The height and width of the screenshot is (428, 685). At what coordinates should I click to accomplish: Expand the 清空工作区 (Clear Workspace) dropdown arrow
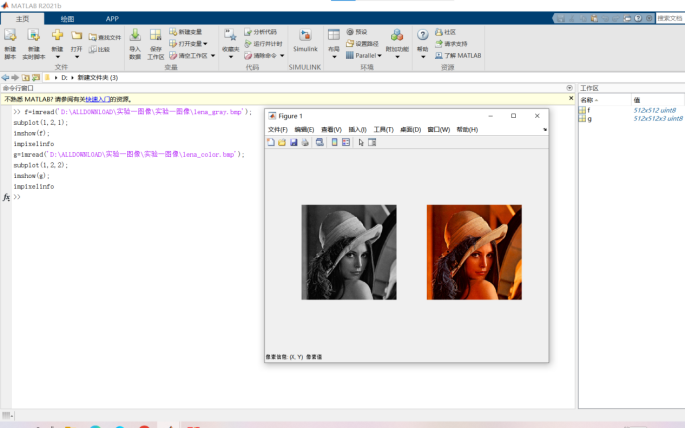pos(213,55)
